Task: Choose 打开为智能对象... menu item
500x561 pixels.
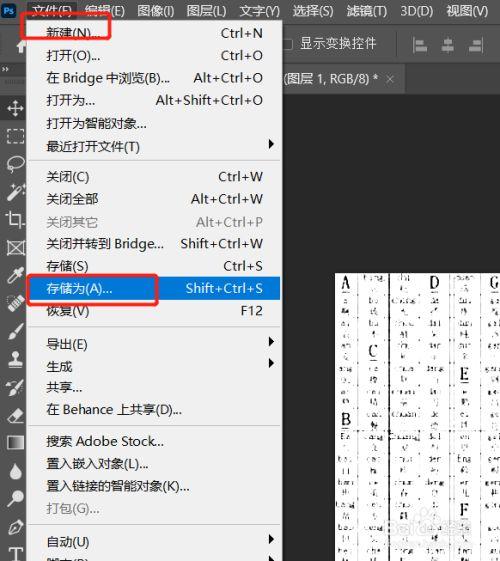Action: [153, 123]
